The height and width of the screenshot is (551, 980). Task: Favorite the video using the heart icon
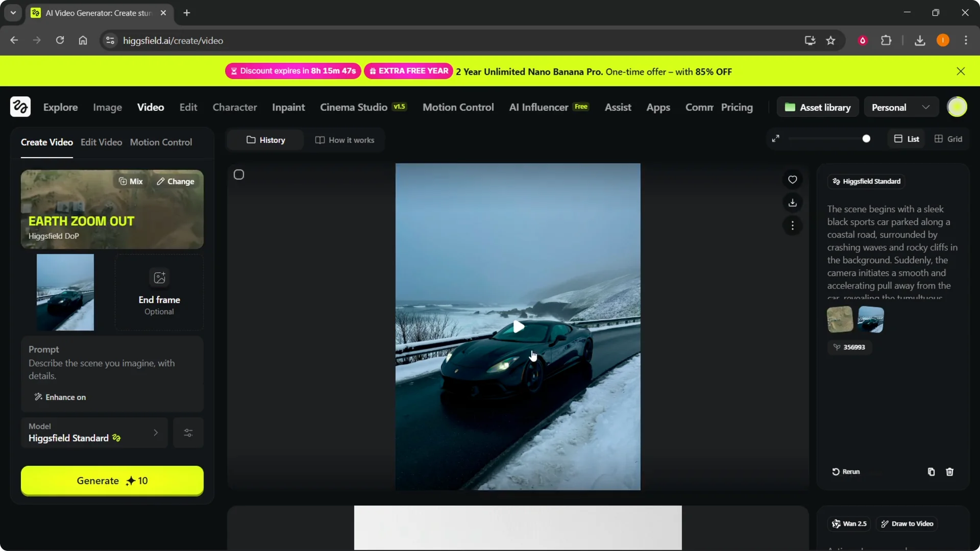click(793, 180)
